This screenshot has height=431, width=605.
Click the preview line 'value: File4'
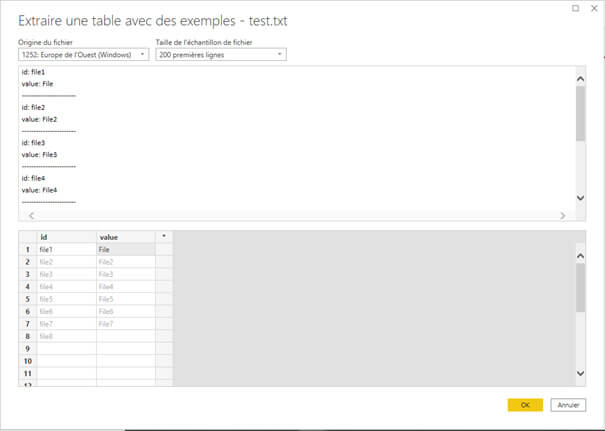pos(39,190)
